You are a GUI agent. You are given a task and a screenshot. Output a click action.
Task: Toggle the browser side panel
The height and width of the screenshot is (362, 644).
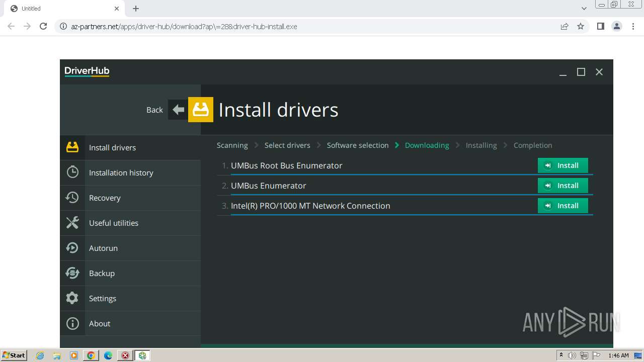[x=600, y=26]
